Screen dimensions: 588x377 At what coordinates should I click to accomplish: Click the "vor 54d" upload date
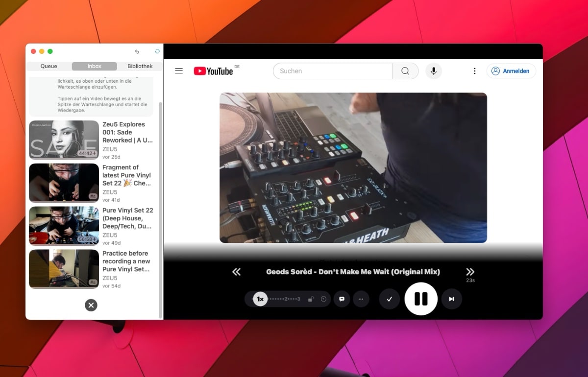pyautogui.click(x=111, y=286)
